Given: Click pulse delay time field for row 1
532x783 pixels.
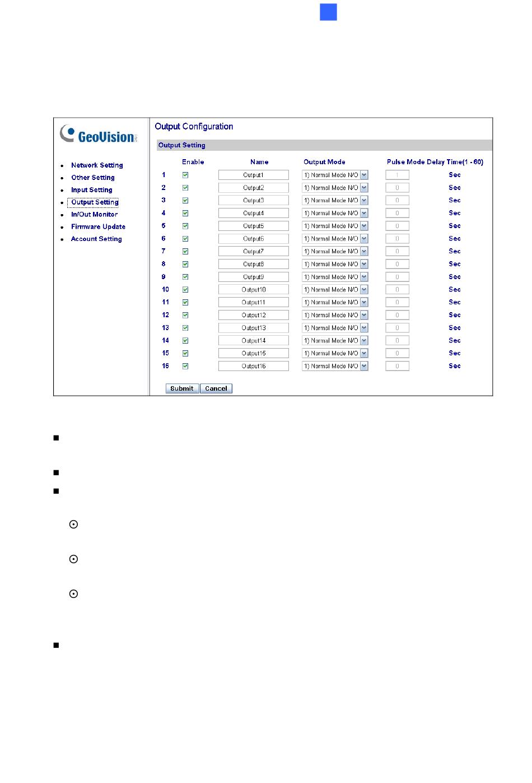Looking at the screenshot, I should [x=398, y=175].
